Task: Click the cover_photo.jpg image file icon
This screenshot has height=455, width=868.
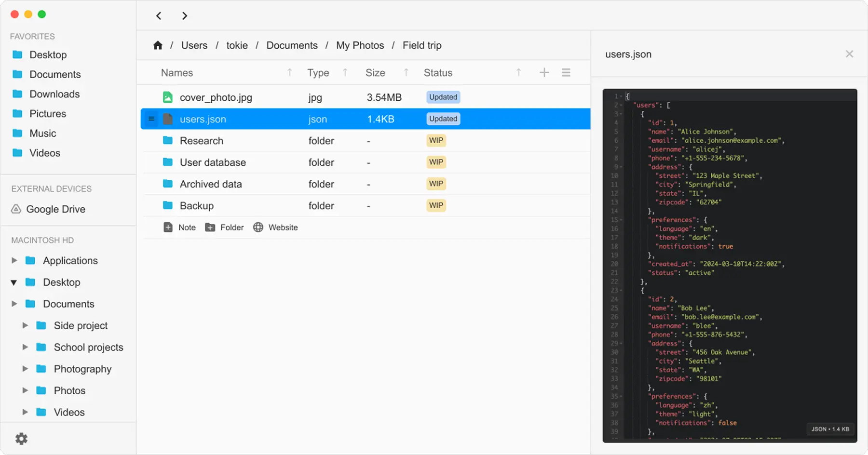Action: pos(167,97)
